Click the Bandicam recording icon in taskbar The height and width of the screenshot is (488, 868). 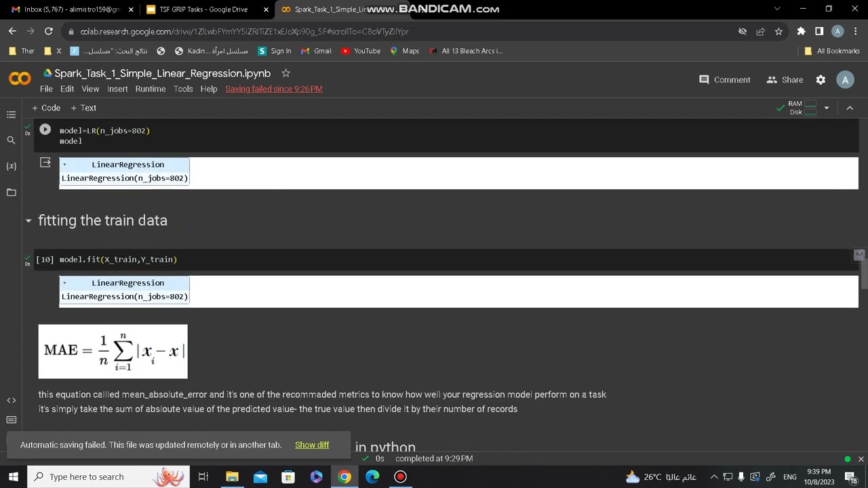[x=400, y=476]
